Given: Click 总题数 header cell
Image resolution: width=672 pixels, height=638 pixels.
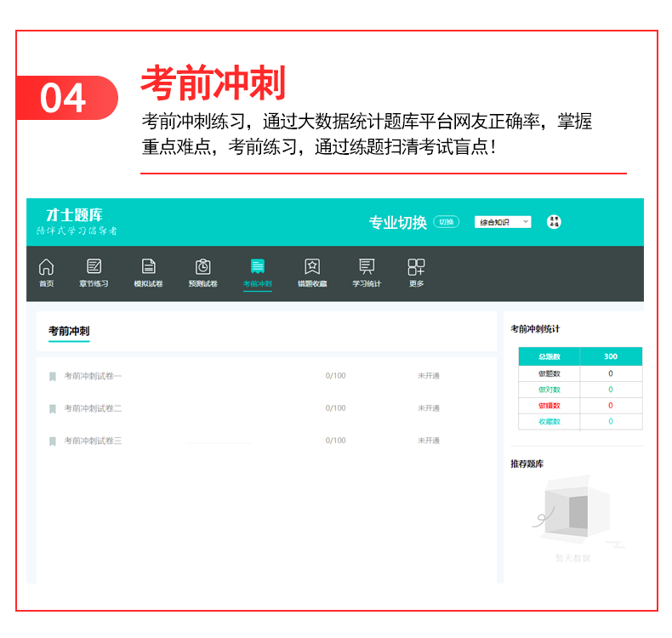Looking at the screenshot, I should pos(549,356).
